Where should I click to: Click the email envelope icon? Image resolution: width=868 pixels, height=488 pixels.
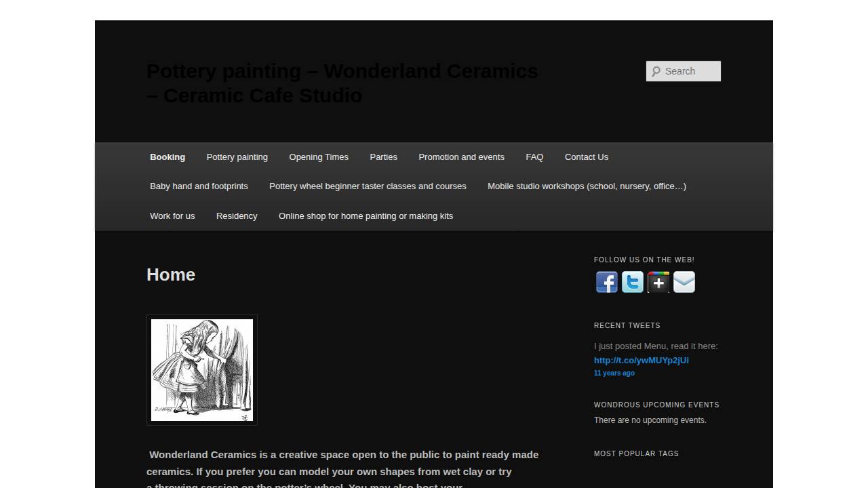(684, 282)
